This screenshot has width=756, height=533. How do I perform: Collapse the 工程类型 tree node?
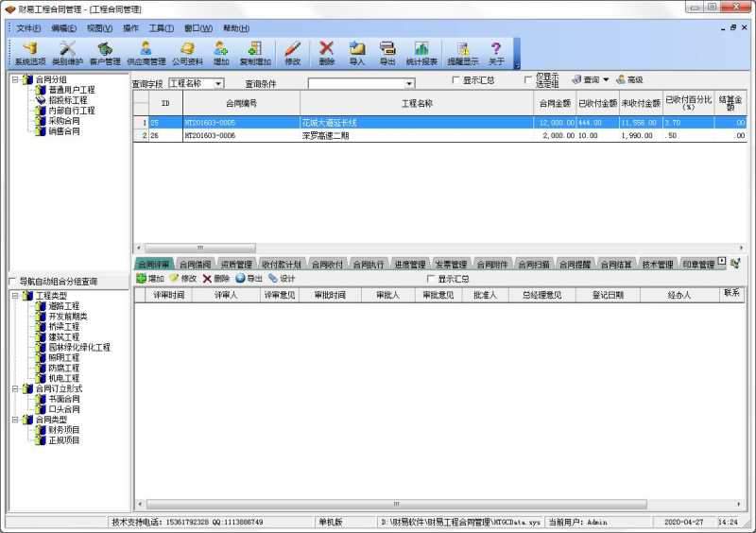15,296
